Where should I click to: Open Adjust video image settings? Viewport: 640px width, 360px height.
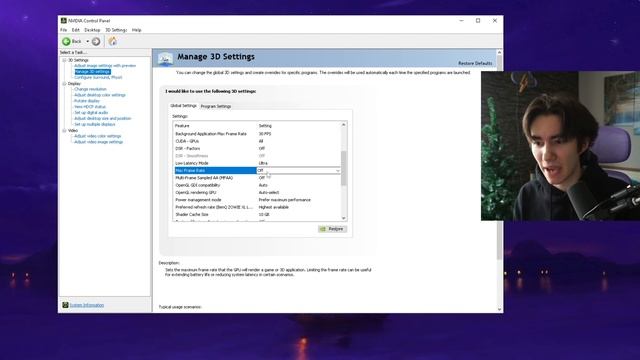[98, 142]
